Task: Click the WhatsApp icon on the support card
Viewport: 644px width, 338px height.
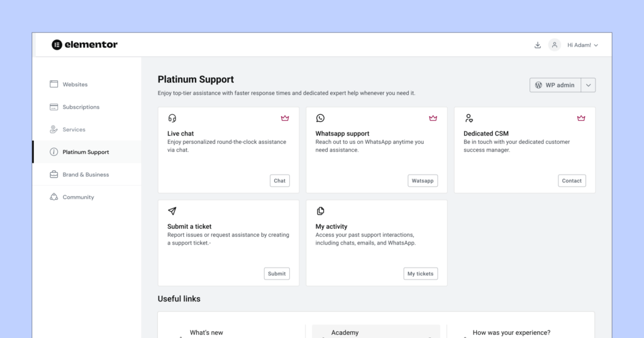Action: [320, 118]
